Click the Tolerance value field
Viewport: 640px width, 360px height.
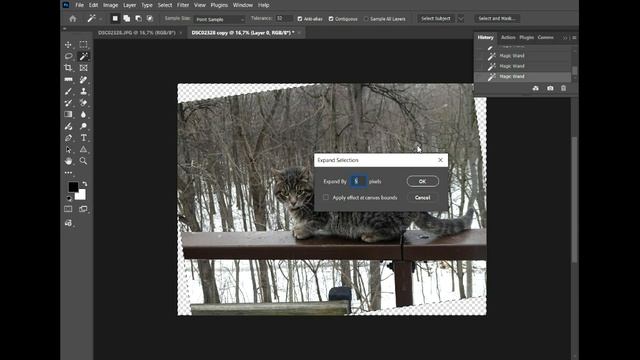point(284,19)
